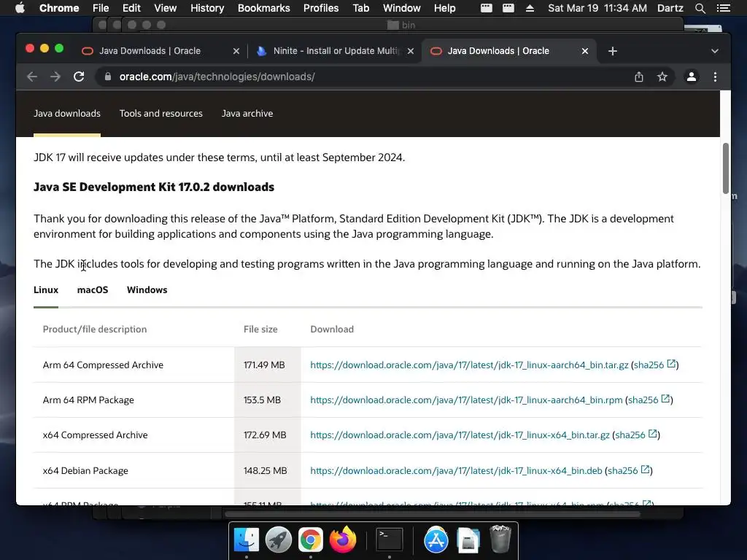747x560 pixels.
Task: Reload the Oracle downloads page
Action: click(79, 77)
